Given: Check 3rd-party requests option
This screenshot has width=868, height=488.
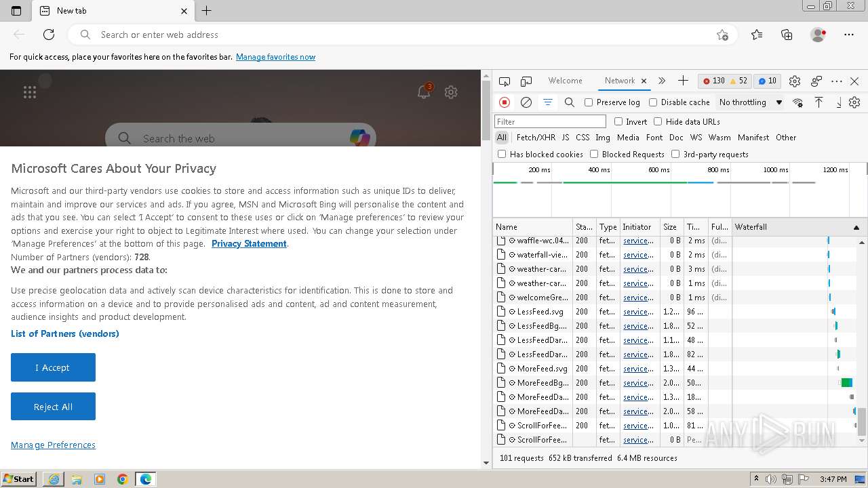Looking at the screenshot, I should 675,154.
